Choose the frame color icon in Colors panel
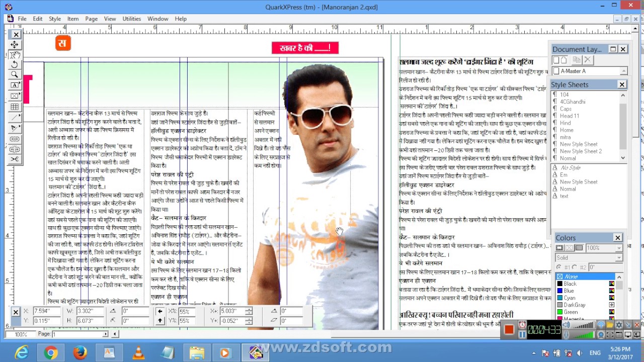This screenshot has height=362, width=644. [559, 248]
